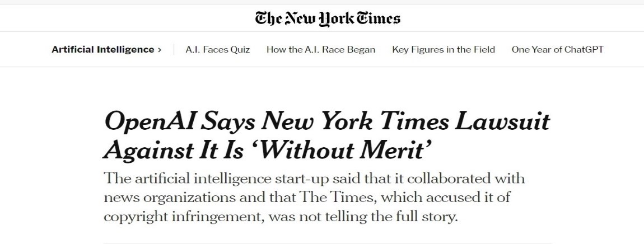Viewport: 644px width, 244px height.
Task: Select Key Figures in the Field
Action: [444, 49]
